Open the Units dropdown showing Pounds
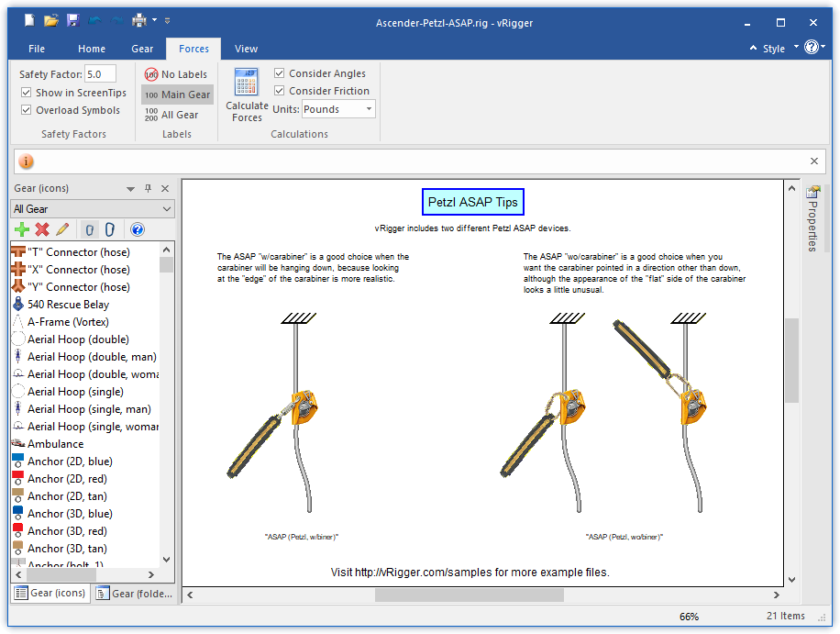This screenshot has height=634, width=840. click(x=338, y=109)
